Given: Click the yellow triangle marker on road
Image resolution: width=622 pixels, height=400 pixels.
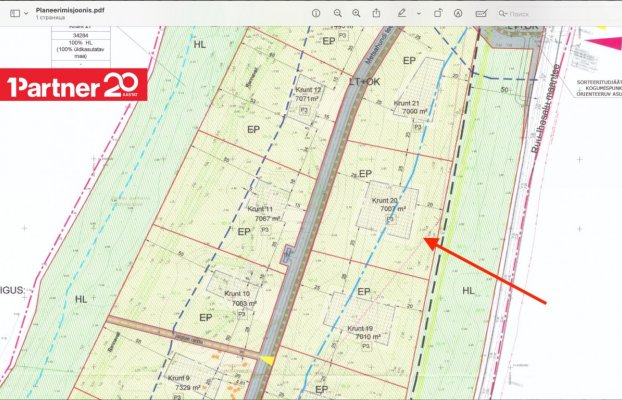Looking at the screenshot, I should coord(267,359).
